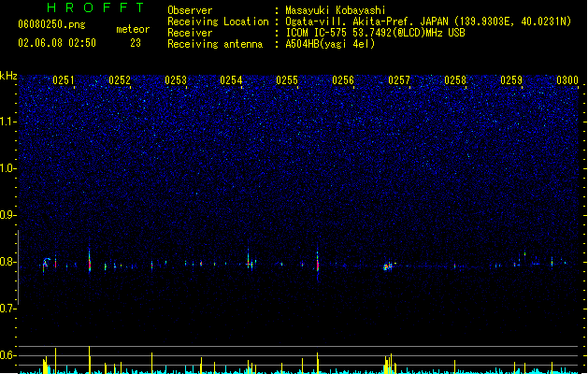
Task: Click the 0252 time marker
Action: pyautogui.click(x=120, y=80)
